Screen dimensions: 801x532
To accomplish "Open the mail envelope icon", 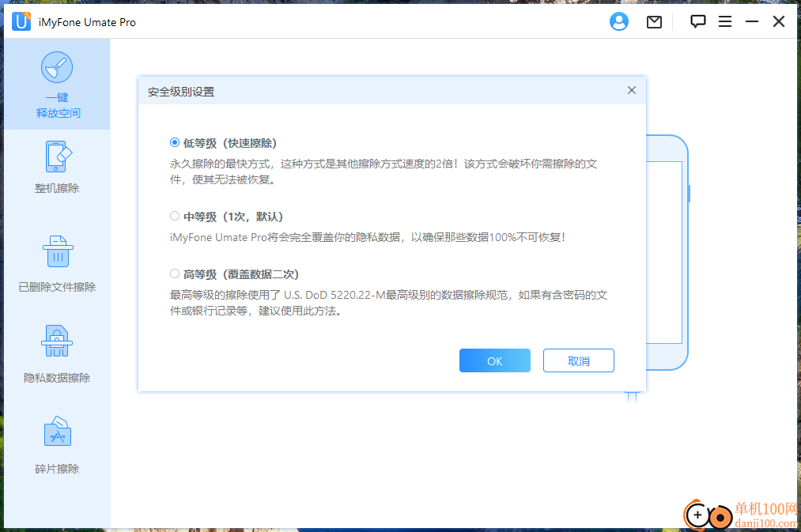I will (x=654, y=22).
